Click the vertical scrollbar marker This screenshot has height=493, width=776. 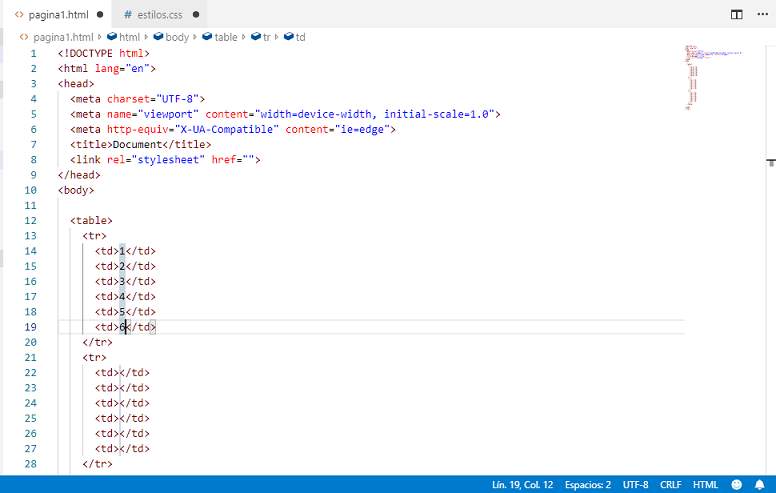click(771, 162)
